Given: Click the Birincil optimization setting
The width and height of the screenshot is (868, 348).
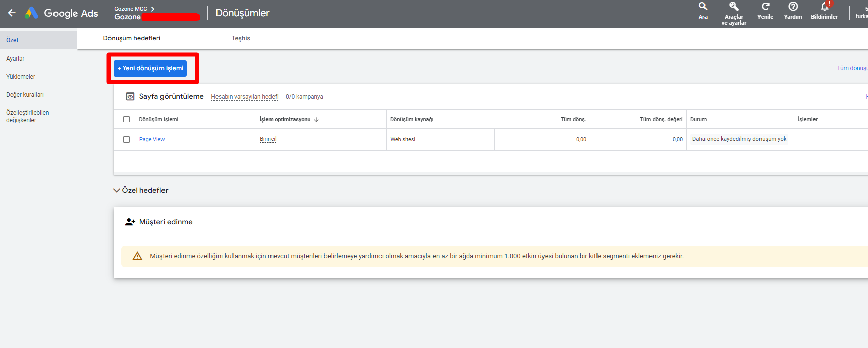Looking at the screenshot, I should click(x=268, y=139).
